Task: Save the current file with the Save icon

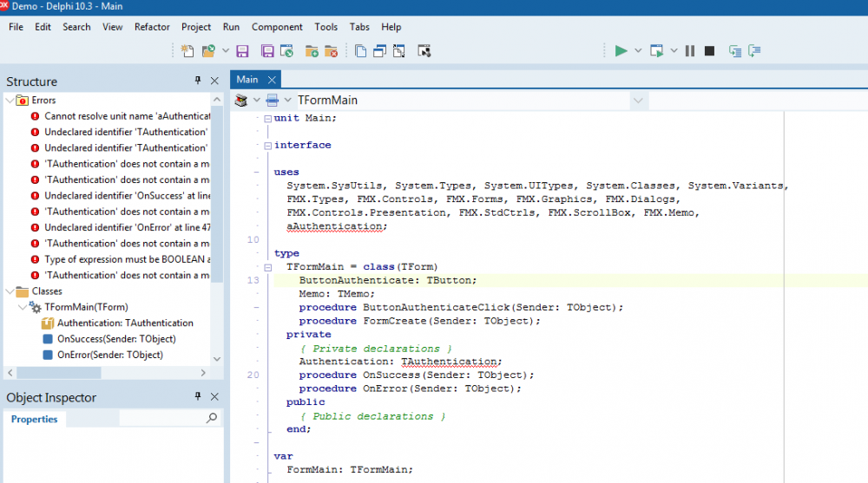Action: click(242, 51)
